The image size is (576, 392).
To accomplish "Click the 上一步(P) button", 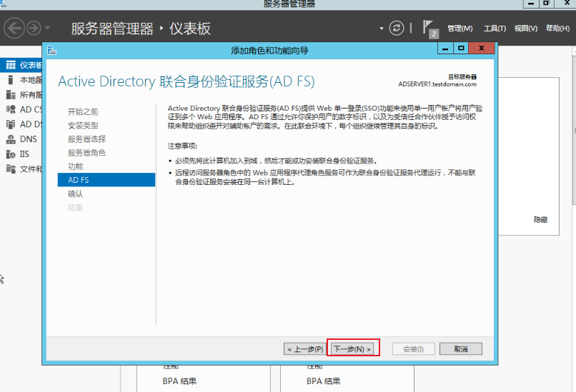I will [x=305, y=349].
